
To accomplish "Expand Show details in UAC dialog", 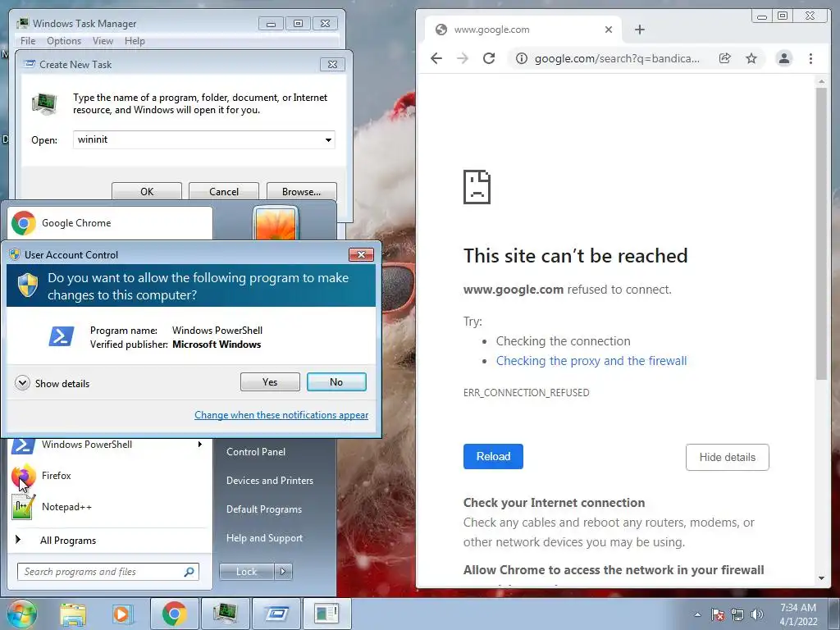I will tap(52, 383).
